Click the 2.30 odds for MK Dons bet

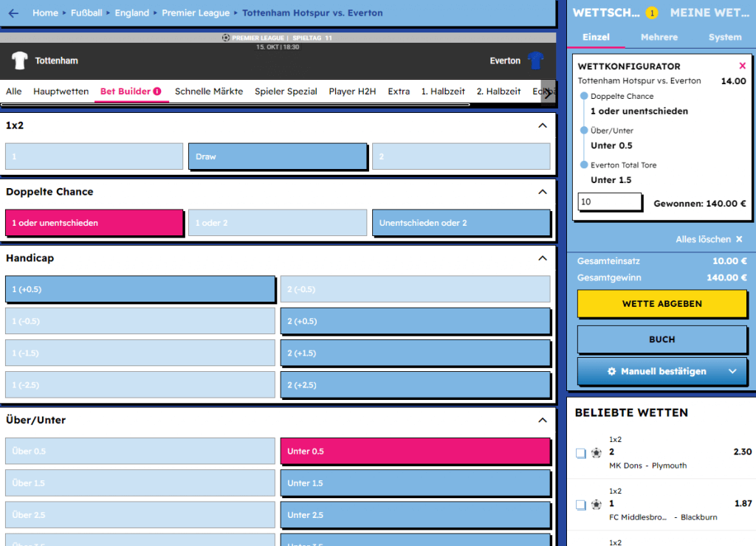click(743, 452)
